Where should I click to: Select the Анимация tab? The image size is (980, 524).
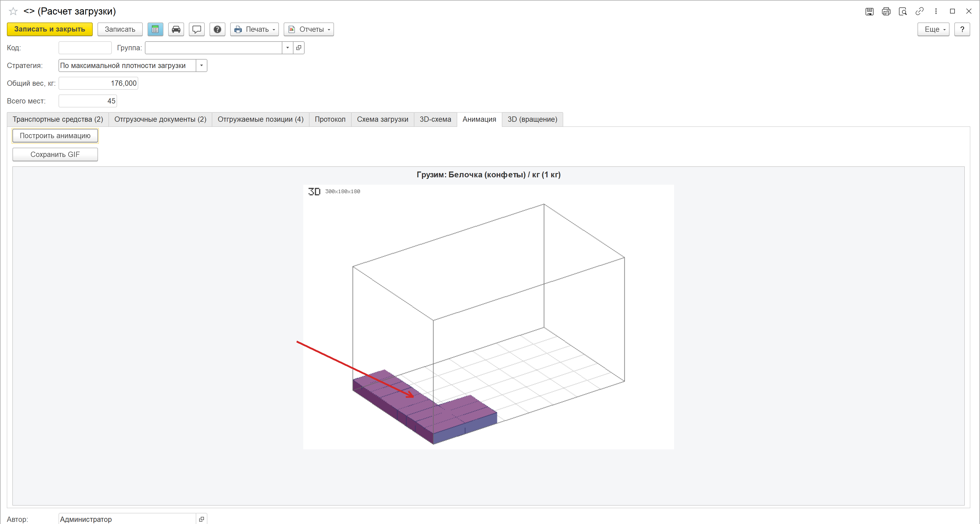[x=479, y=119]
